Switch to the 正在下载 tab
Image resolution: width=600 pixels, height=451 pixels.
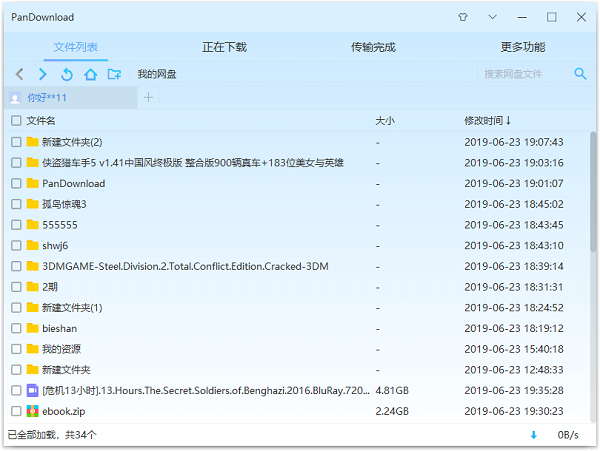coord(224,47)
